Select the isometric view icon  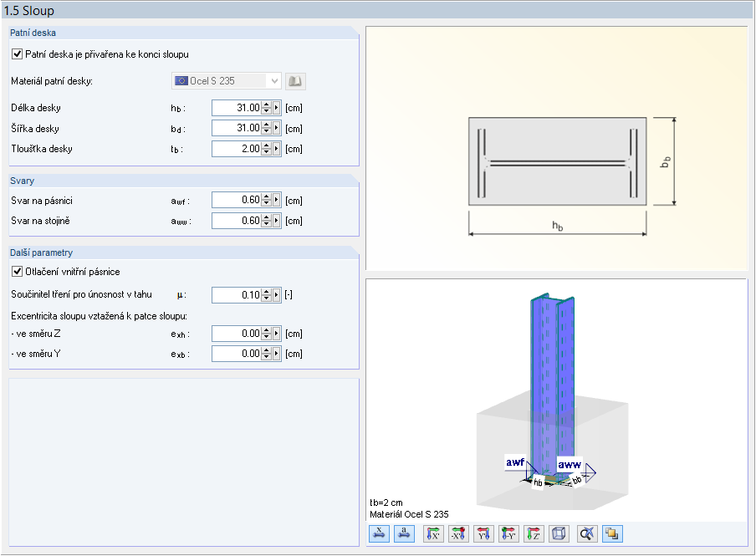[x=558, y=533]
